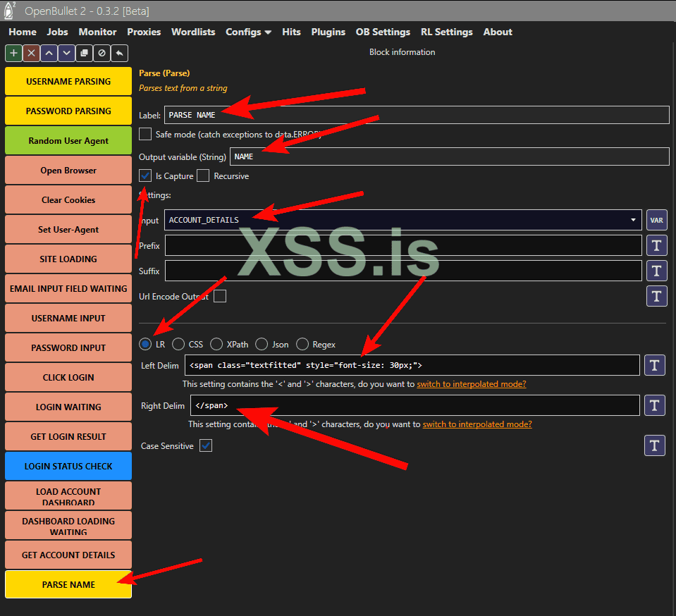Click the OpenBullet rocket logo icon
Screen dimensions: 676x616
tap(9, 11)
